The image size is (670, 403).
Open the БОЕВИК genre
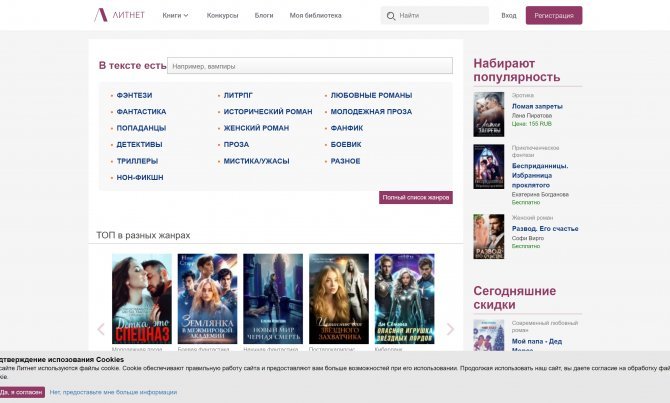point(346,144)
